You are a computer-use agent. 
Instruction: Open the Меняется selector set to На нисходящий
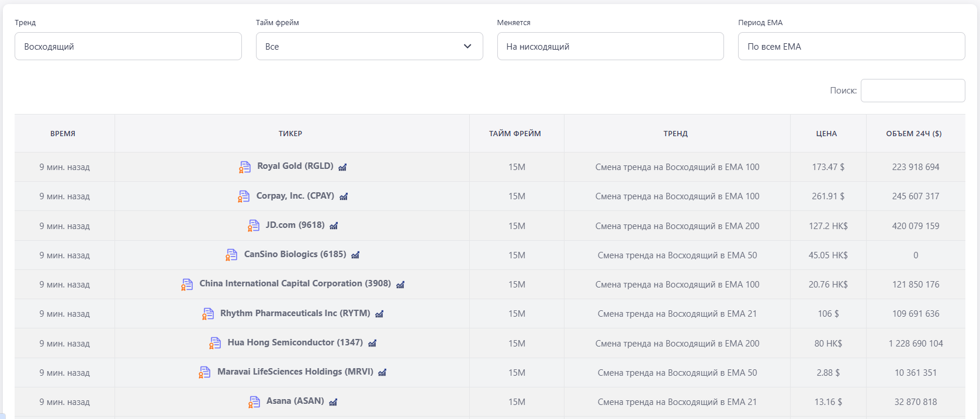point(610,46)
